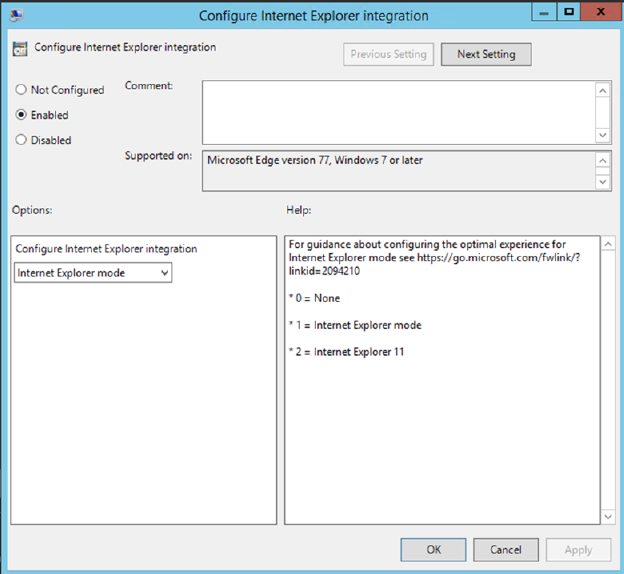
Task: Click the Supported on text 'Microsoft Edge version 77'
Action: [x=268, y=160]
